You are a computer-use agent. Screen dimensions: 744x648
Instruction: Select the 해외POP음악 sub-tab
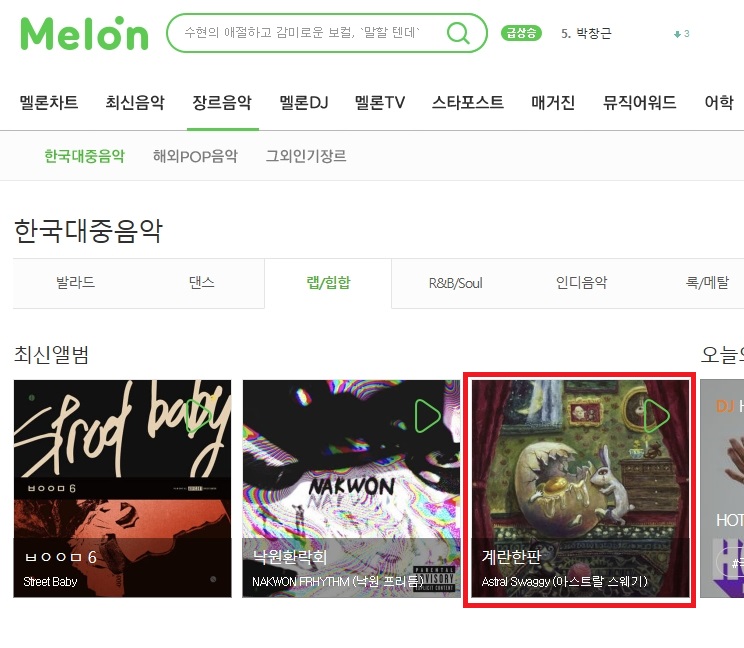point(195,156)
